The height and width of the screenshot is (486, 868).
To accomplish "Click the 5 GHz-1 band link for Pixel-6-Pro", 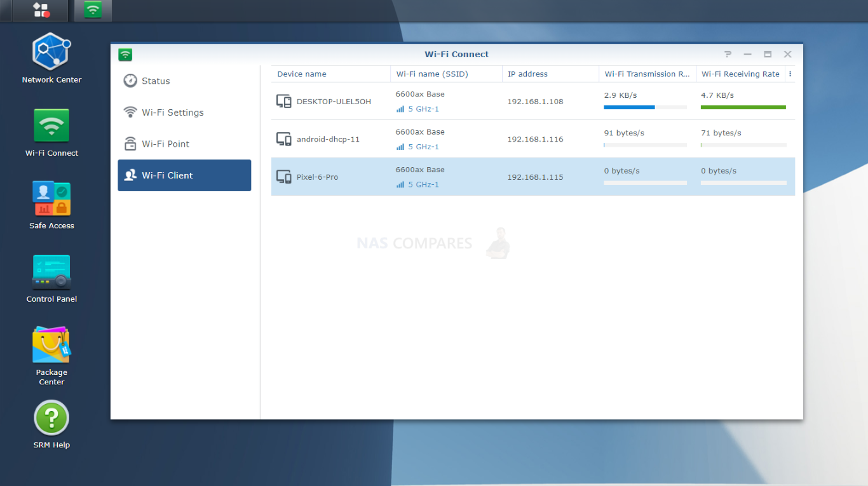I will (423, 185).
